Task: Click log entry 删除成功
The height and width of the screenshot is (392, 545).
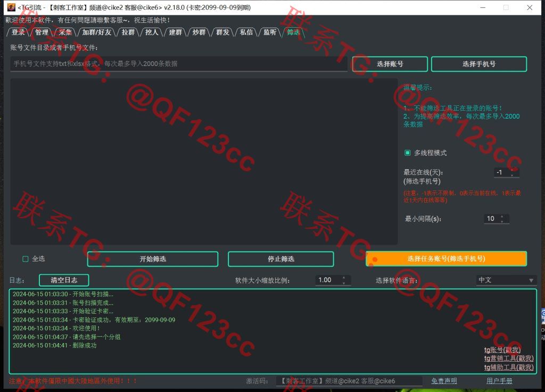Action: pyautogui.click(x=55, y=346)
